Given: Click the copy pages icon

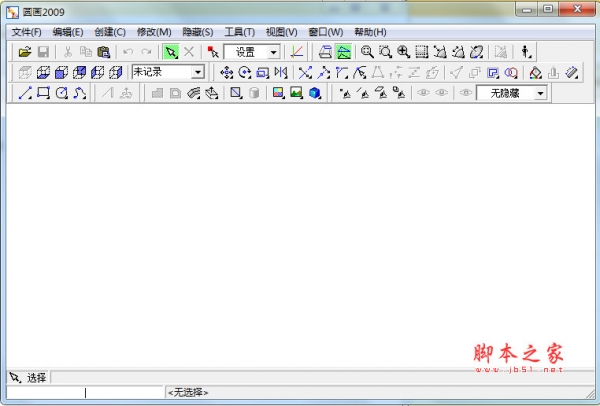Looking at the screenshot, I should pos(86,52).
